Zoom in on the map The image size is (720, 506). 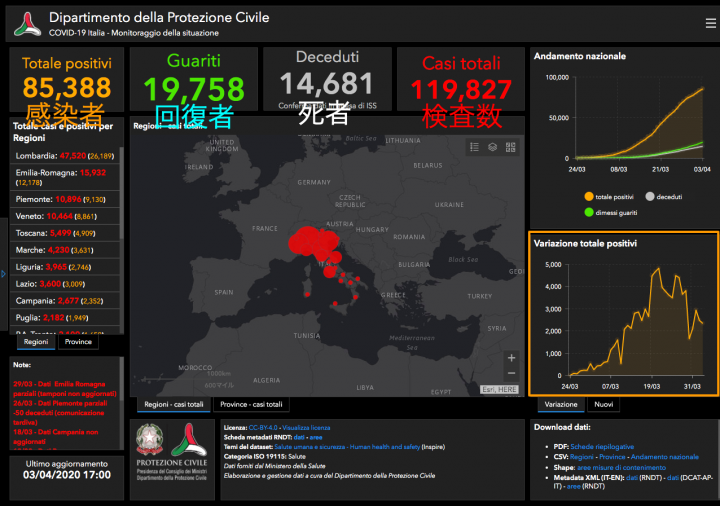coord(512,358)
